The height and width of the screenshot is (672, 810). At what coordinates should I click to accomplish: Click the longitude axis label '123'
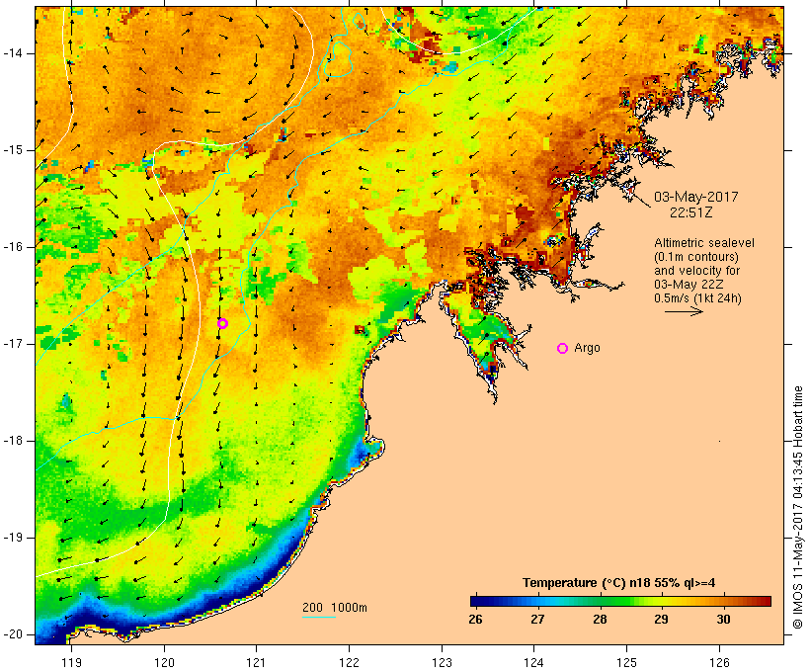442,662
